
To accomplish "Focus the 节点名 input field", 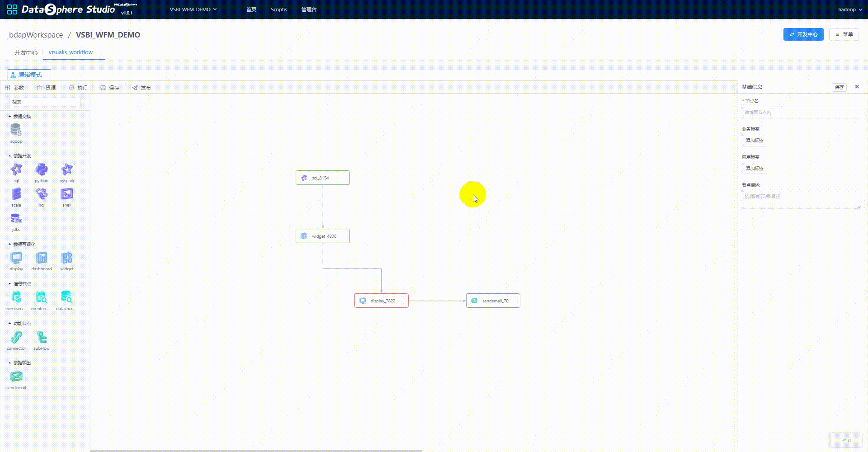I will [x=802, y=113].
